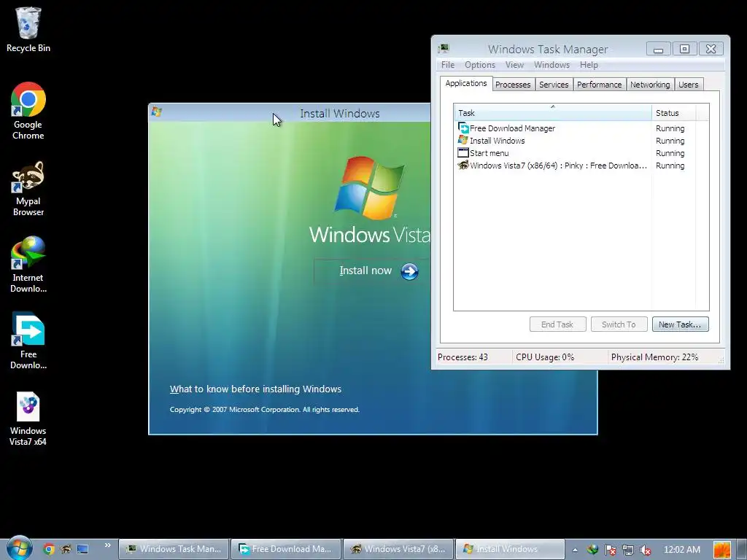
Task: Click Running status of Start menu row
Action: (670, 153)
